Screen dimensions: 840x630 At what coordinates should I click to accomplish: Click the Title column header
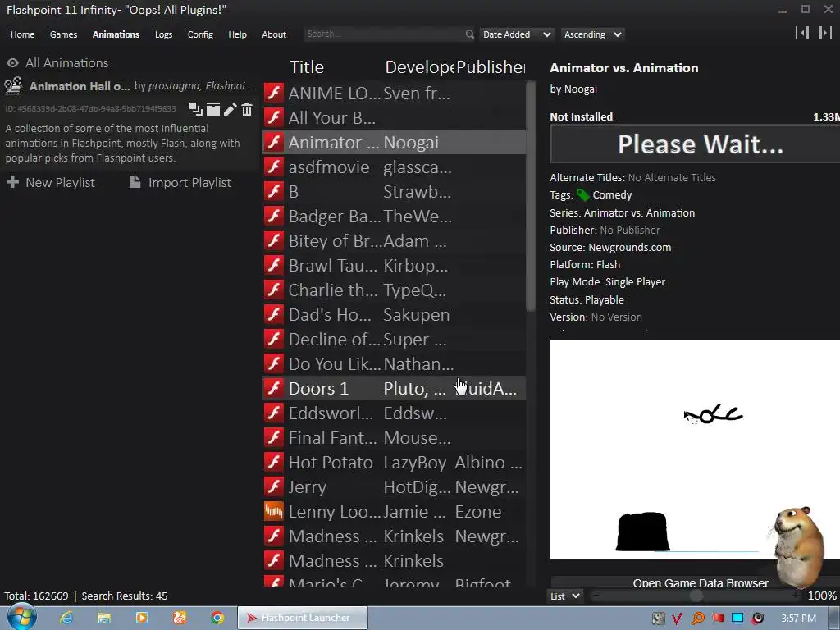coord(307,67)
